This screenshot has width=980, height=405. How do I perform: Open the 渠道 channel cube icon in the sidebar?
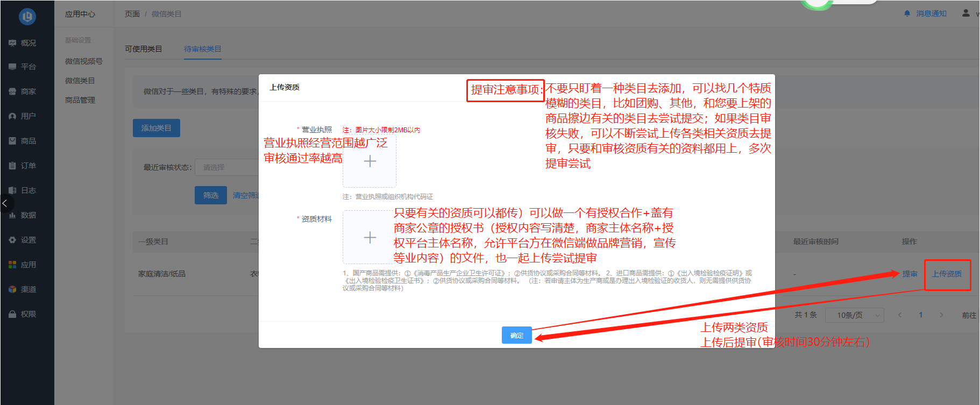tap(12, 289)
